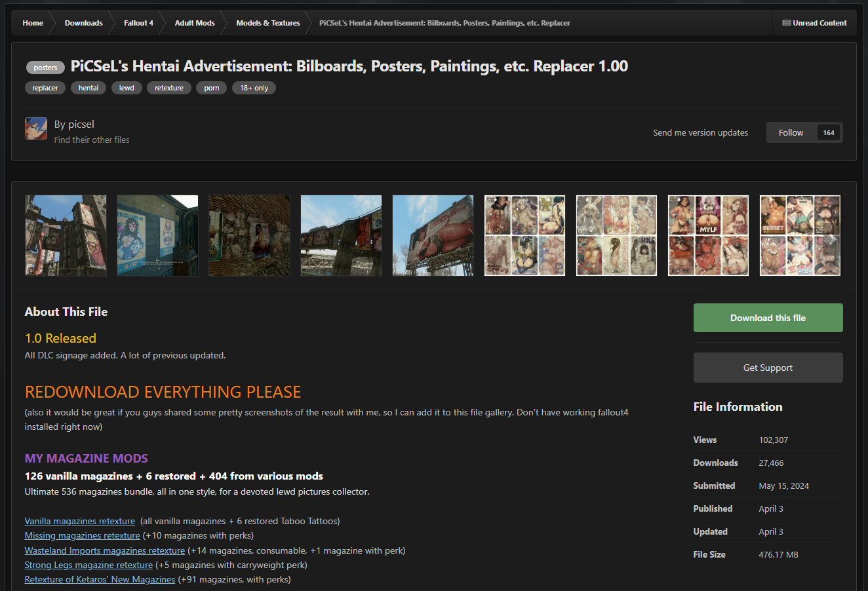Select the "hentai" tag
Image resolution: width=868 pixels, height=591 pixels.
(x=89, y=88)
